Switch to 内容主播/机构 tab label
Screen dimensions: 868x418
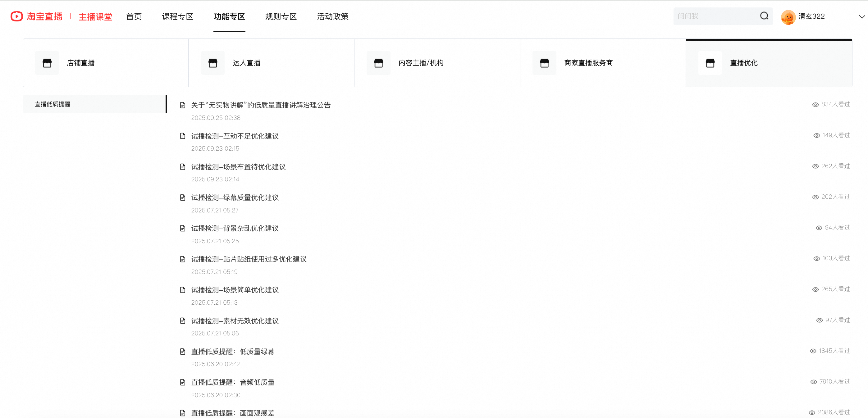421,63
